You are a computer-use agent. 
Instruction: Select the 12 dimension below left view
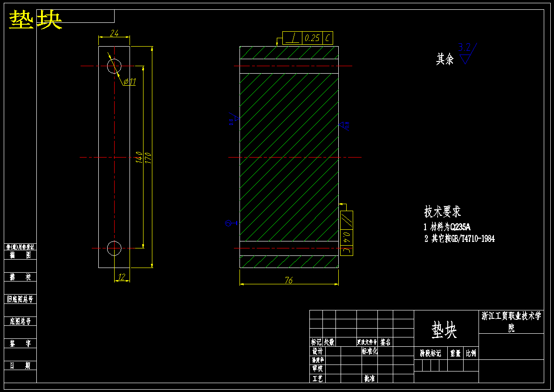click(122, 277)
